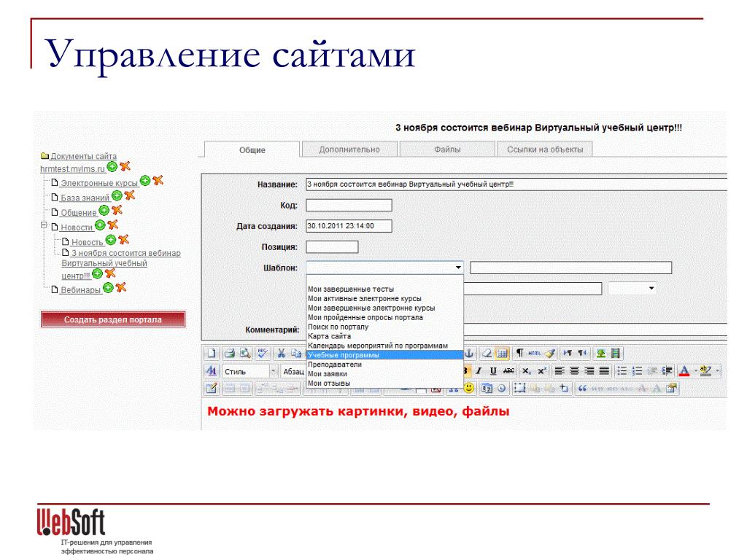Click the Код input field
This screenshot has width=747, height=560.
click(349, 205)
